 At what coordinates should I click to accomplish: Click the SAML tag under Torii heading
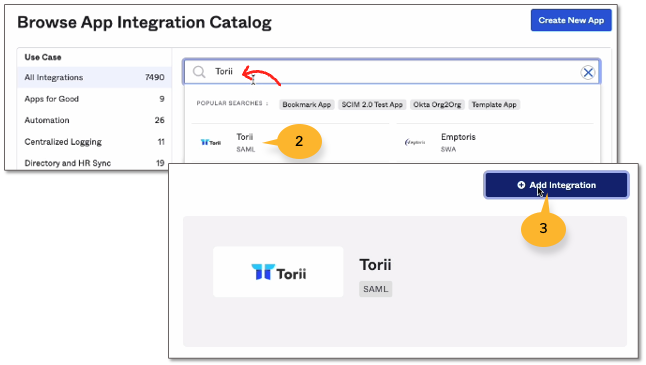click(375, 289)
